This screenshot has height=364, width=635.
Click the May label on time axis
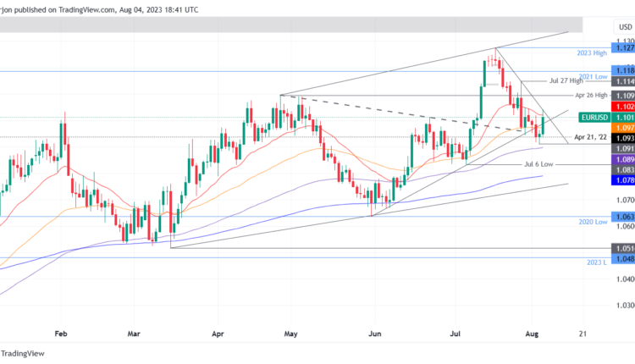point(292,335)
